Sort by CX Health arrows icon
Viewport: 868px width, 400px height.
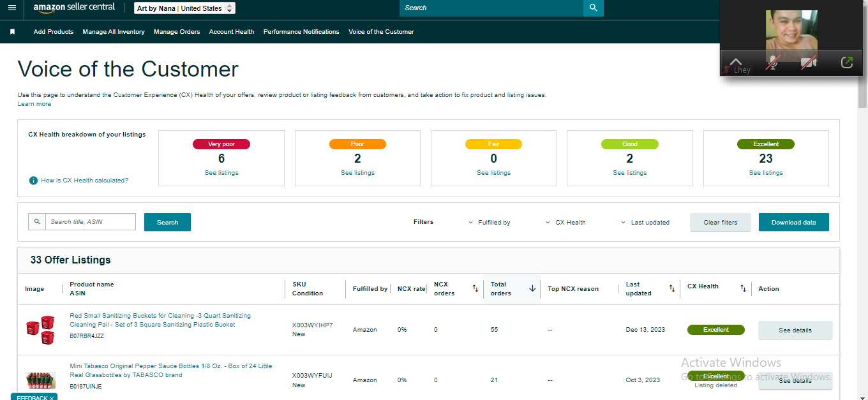point(743,288)
